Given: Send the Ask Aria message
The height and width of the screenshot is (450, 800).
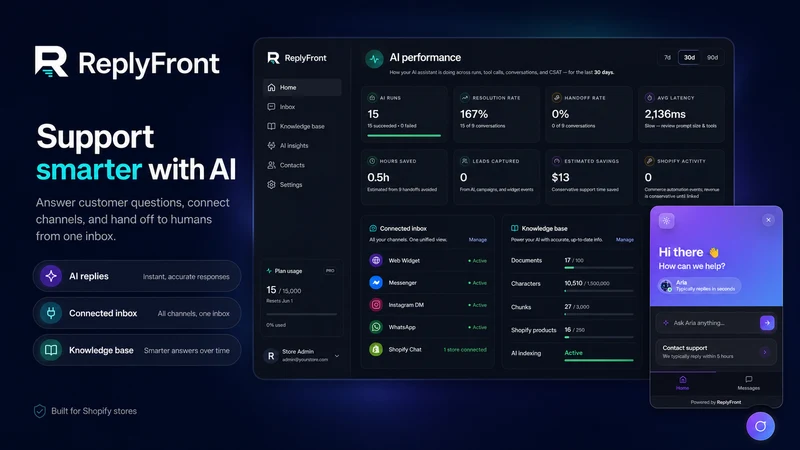Looking at the screenshot, I should click(767, 323).
